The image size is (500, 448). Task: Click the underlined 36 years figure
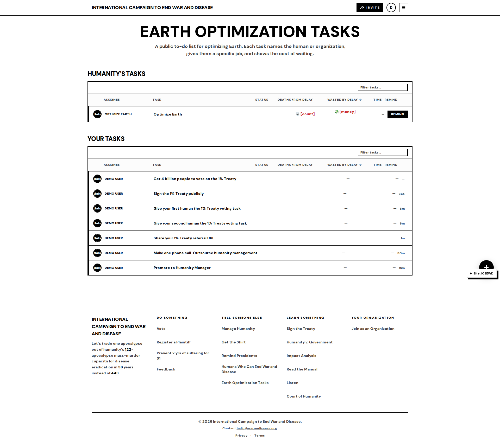pyautogui.click(x=120, y=367)
